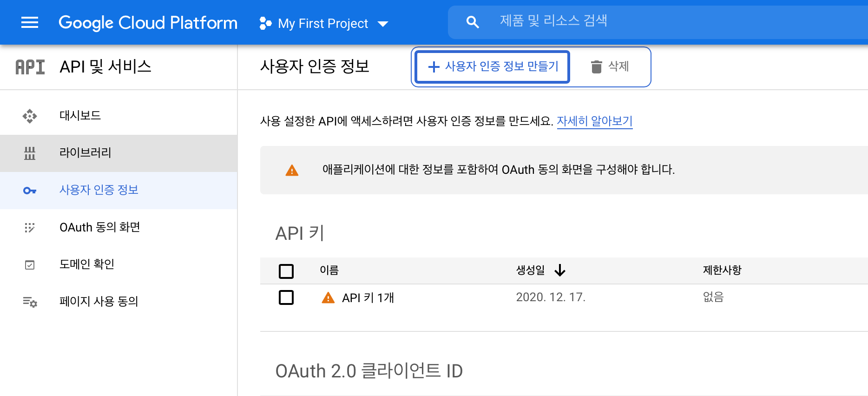Open the 대시보드 menu item
868x396 pixels.
(118, 116)
